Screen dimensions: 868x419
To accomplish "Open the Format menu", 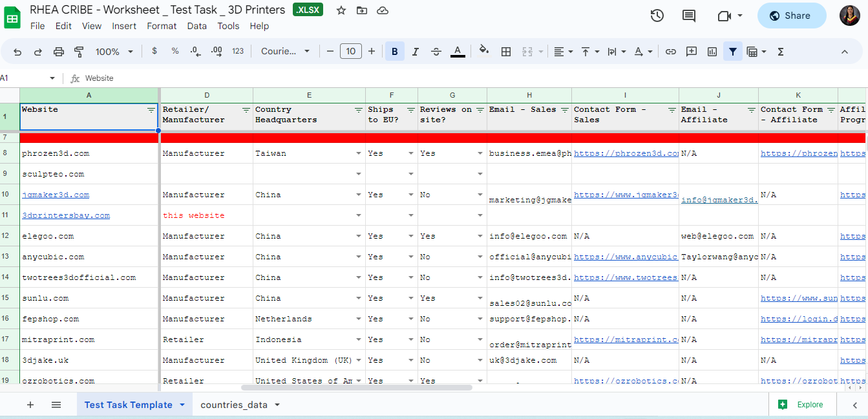I will tap(162, 26).
